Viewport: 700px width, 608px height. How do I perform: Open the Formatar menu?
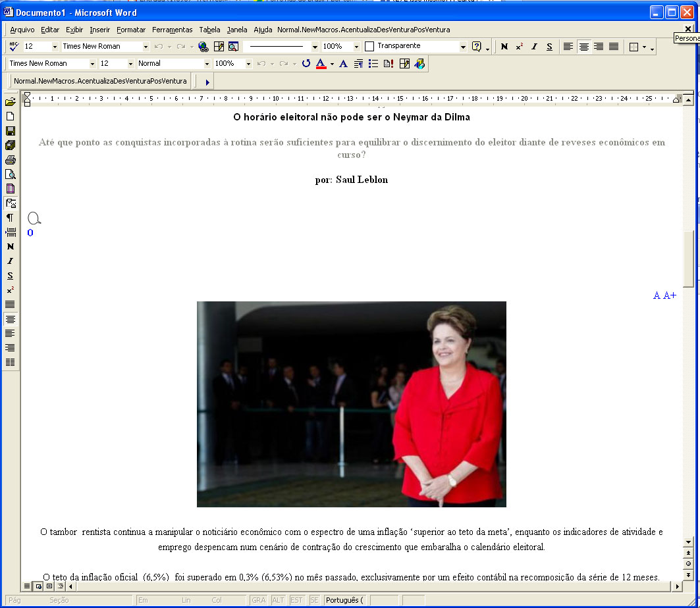[131, 30]
